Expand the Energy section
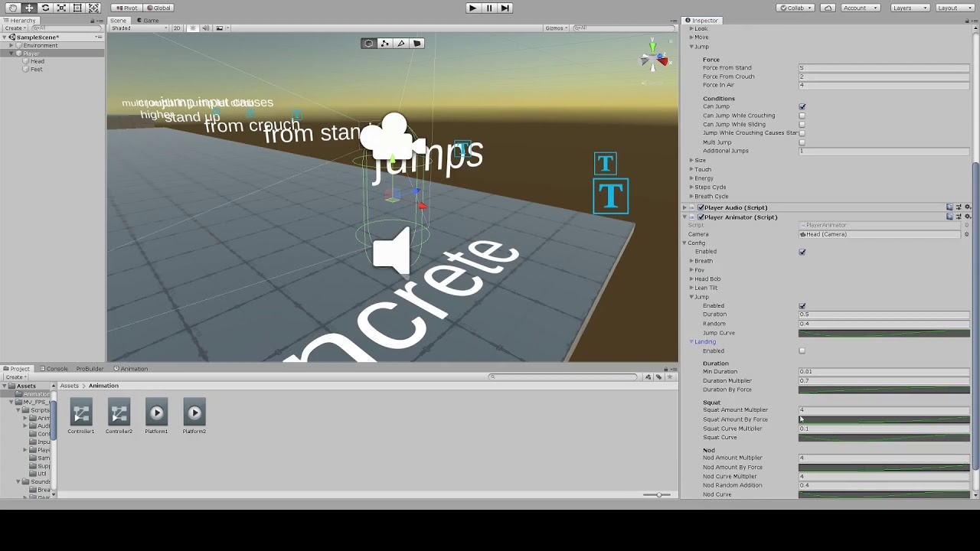The width and height of the screenshot is (980, 551). (691, 178)
